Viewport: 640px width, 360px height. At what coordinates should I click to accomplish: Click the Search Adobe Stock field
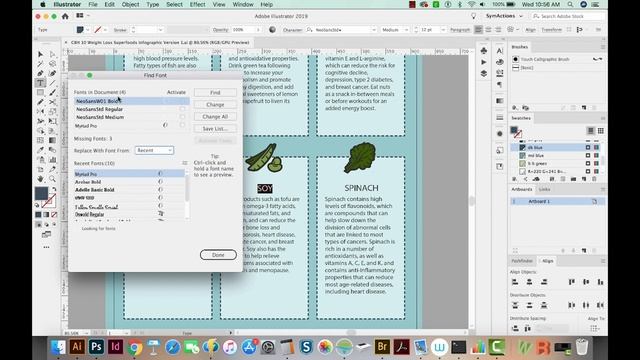coord(568,16)
